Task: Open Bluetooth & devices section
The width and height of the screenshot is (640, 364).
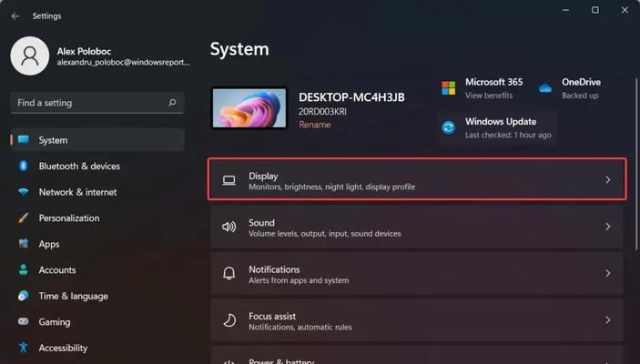Action: click(x=97, y=167)
